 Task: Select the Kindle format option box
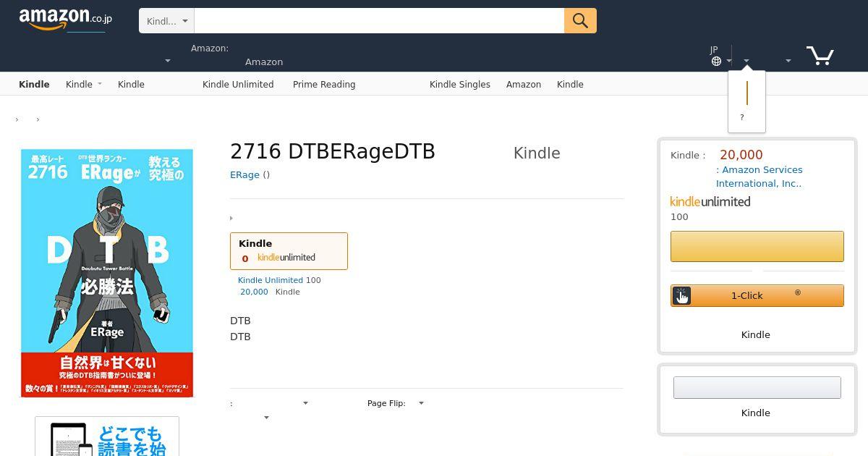[x=289, y=251]
